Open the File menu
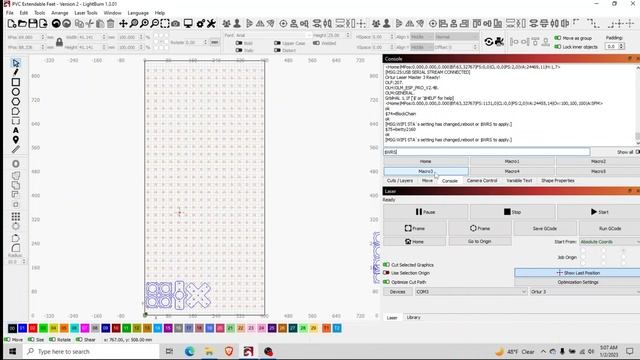The height and width of the screenshot is (360, 640). (x=10, y=13)
